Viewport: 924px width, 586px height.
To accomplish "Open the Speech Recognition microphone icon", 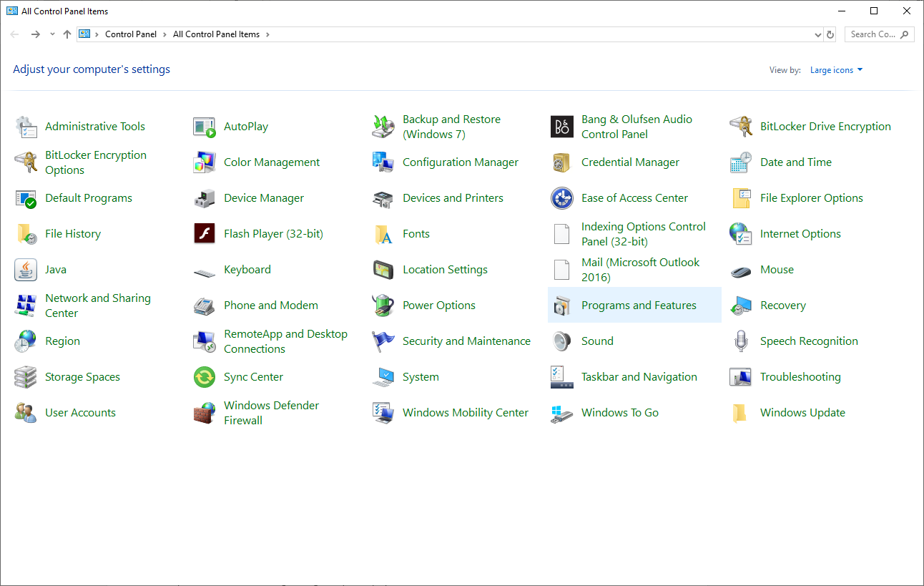I will point(741,341).
